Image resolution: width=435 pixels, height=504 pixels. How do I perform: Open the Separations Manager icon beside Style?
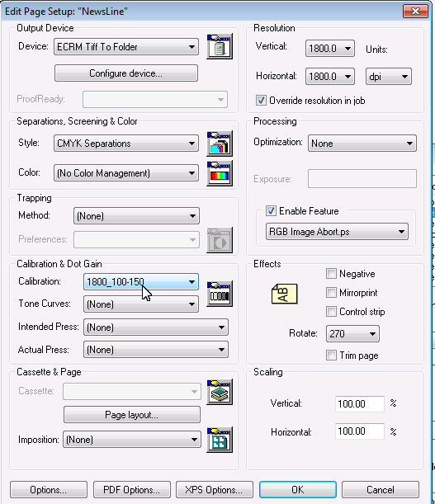(220, 144)
